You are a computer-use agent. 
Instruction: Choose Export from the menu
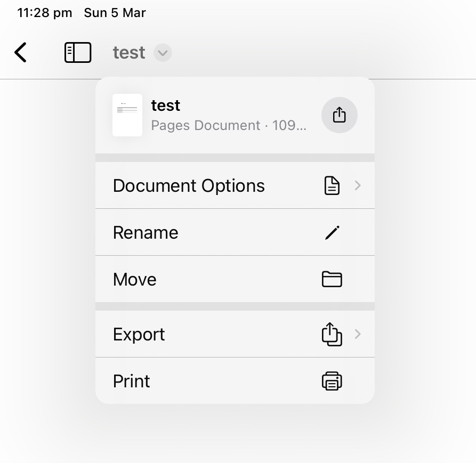pos(139,334)
